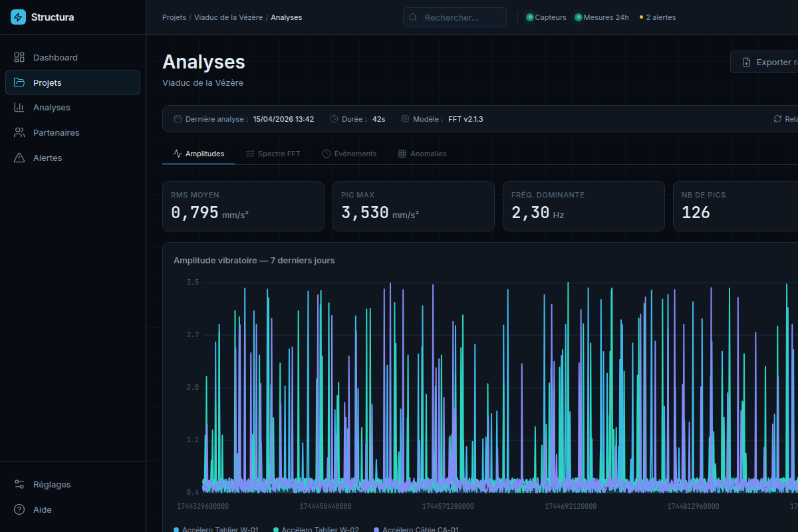798x532 pixels.
Task: Switch to the Anomalies tab
Action: [x=422, y=154]
